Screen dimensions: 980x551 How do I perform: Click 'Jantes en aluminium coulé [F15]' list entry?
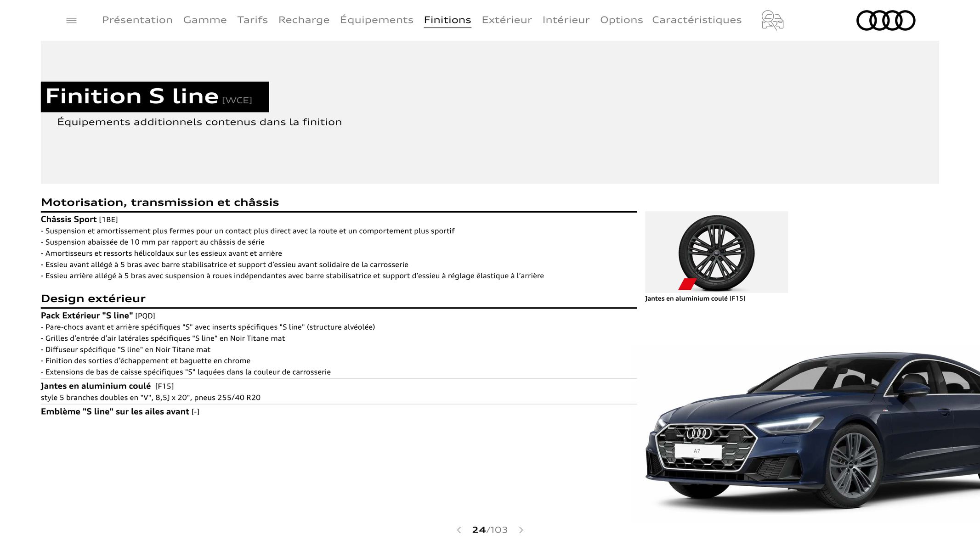[108, 386]
